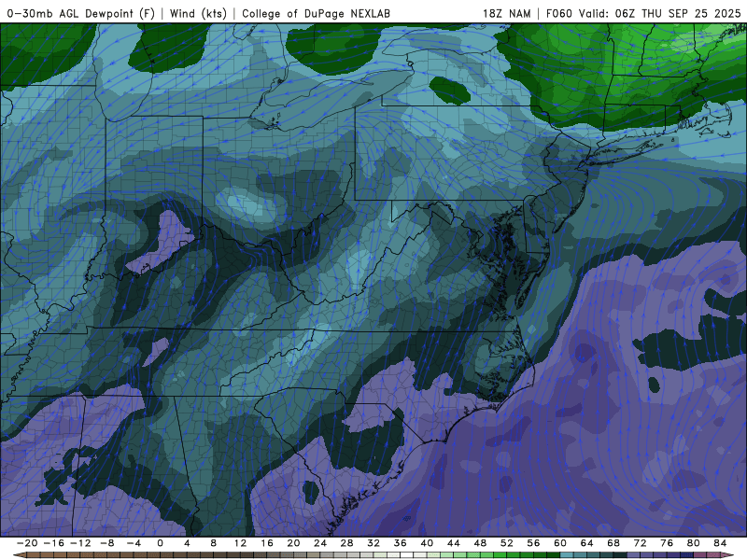Select the '18Z NAM' model run label
The height and width of the screenshot is (560, 747).
[x=507, y=13]
